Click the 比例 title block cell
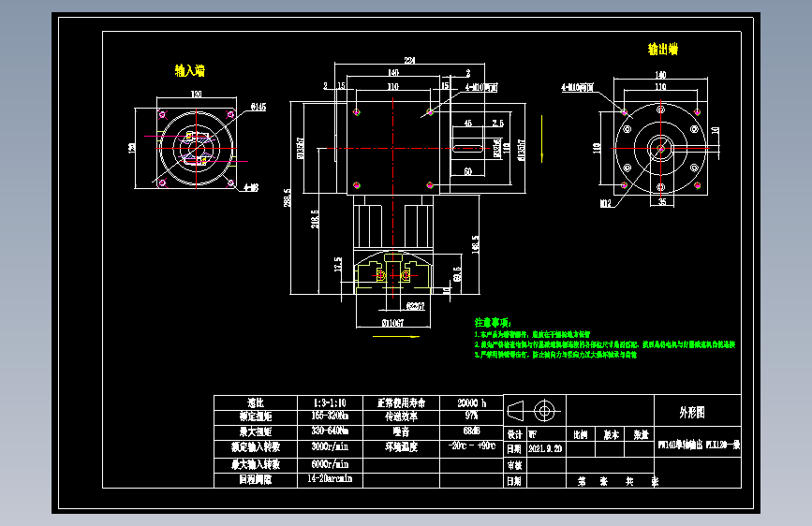Screen dimensions: 812x526 581,435
